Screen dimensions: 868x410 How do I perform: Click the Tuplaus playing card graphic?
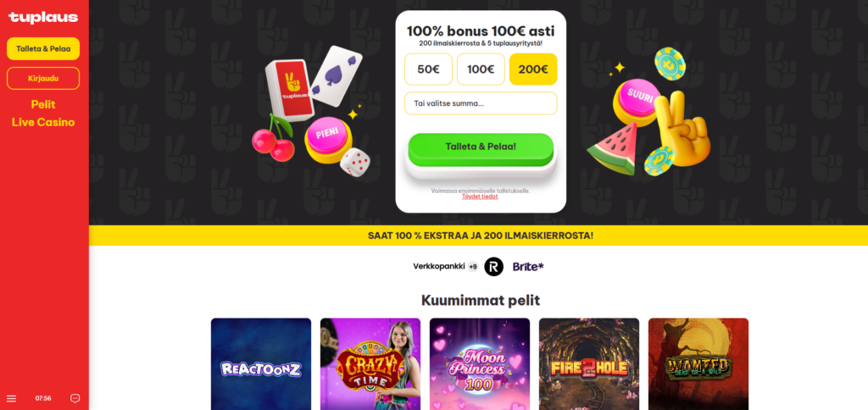coord(291,87)
